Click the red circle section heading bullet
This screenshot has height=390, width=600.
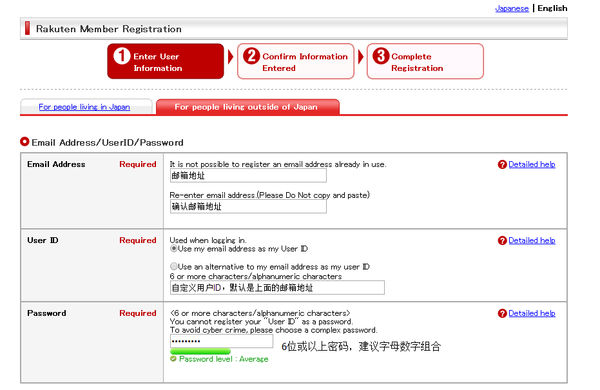[x=24, y=142]
